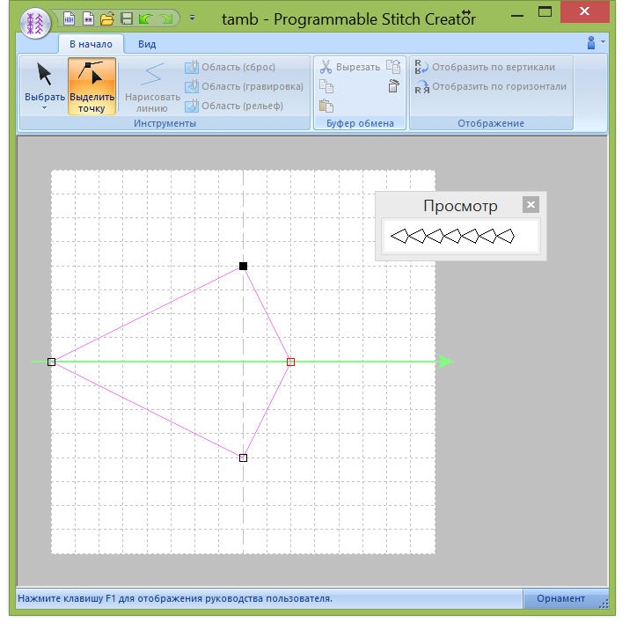644x644 pixels.
Task: Toggle the Выделить точку tool
Action: point(92,86)
